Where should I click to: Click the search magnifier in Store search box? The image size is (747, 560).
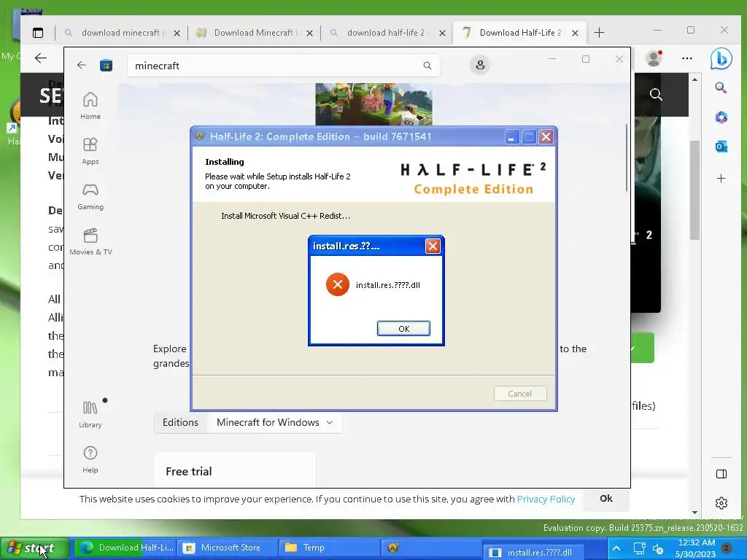pyautogui.click(x=427, y=66)
